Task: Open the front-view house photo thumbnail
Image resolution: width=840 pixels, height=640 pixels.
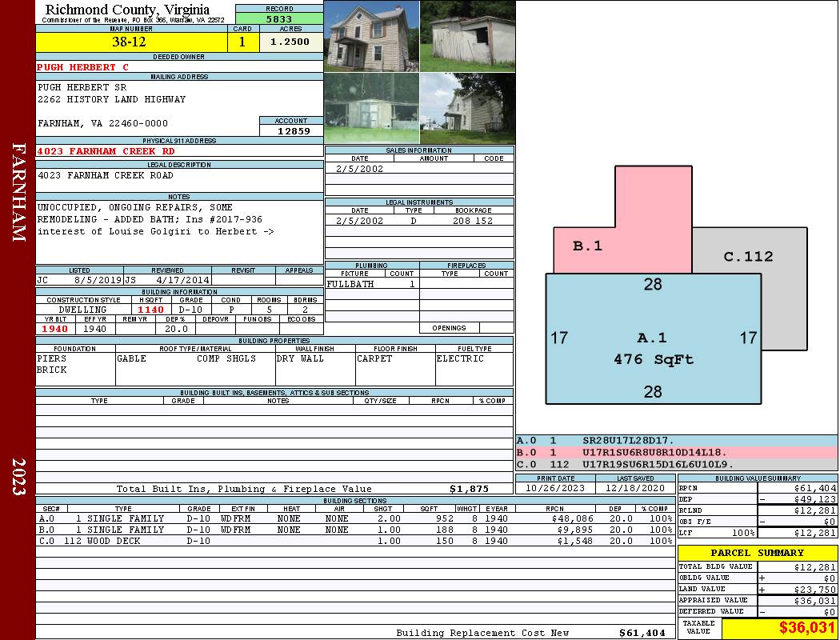Action: 372,36
